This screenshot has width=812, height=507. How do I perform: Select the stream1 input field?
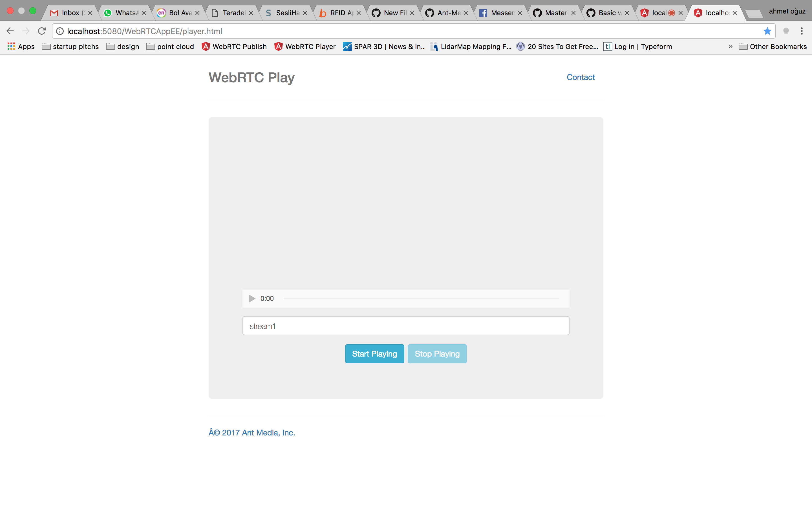[x=405, y=325]
